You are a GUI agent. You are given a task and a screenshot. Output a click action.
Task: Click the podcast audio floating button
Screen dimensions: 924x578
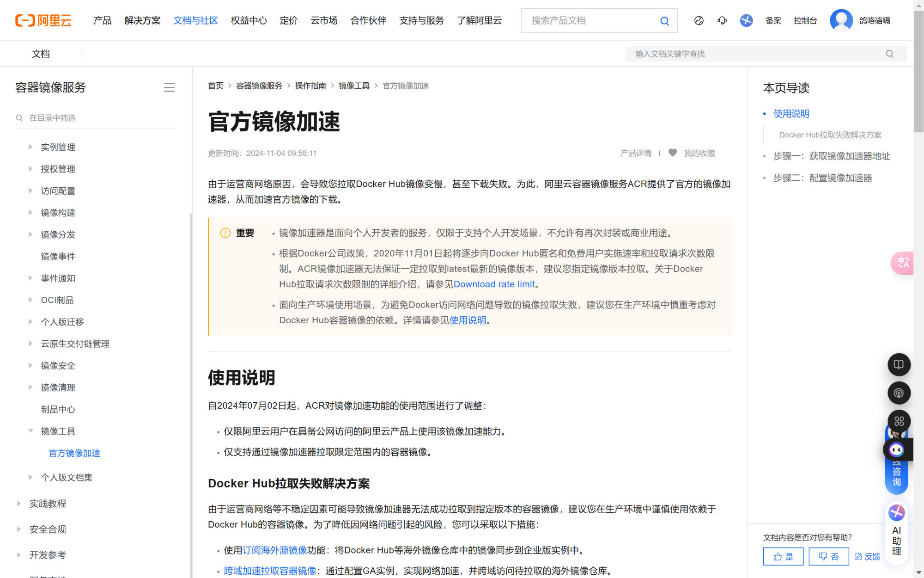899,393
